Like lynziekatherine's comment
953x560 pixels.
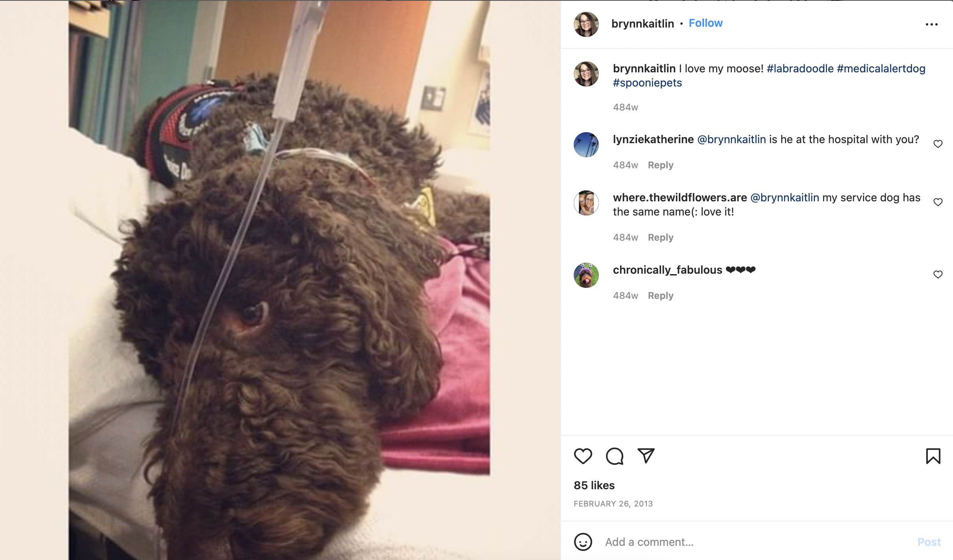pos(938,144)
